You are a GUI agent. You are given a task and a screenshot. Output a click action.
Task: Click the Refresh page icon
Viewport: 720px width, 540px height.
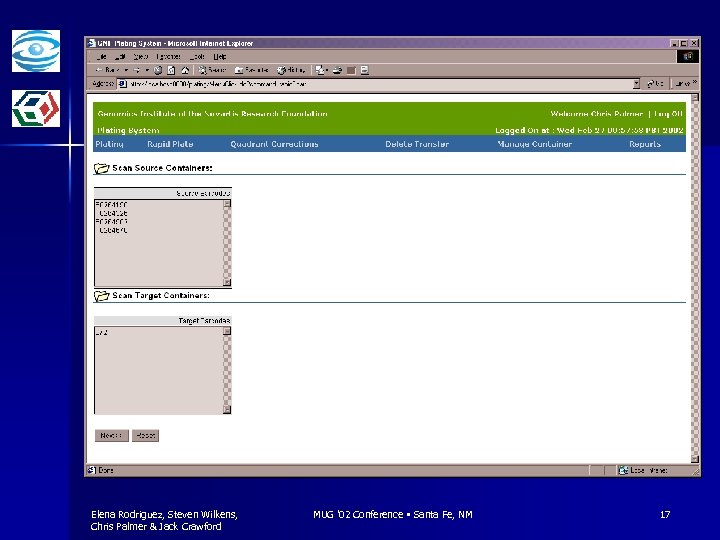coord(171,70)
